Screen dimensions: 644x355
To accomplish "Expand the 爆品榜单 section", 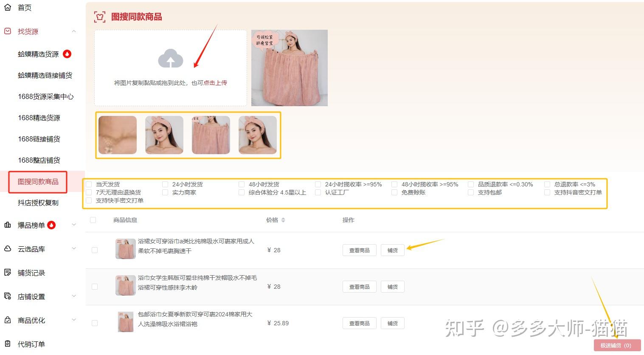I will pyautogui.click(x=74, y=225).
